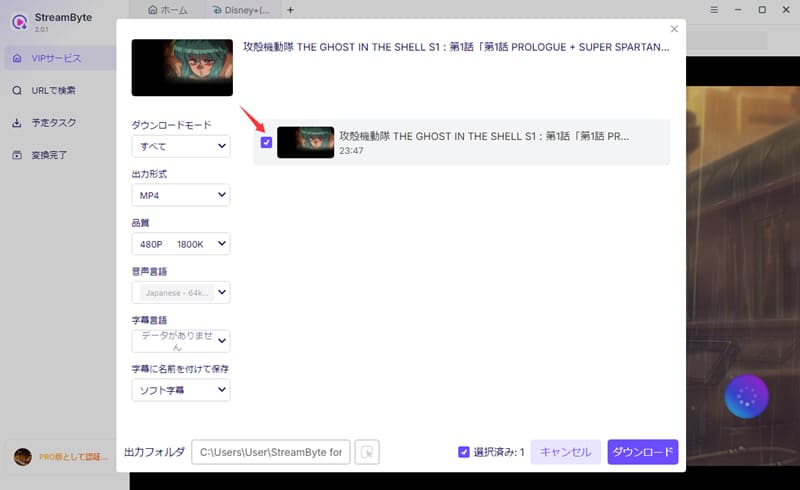Click the 23:47 duration text

coord(352,151)
